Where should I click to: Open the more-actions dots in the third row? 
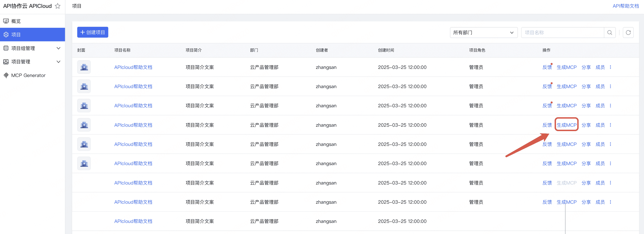610,106
